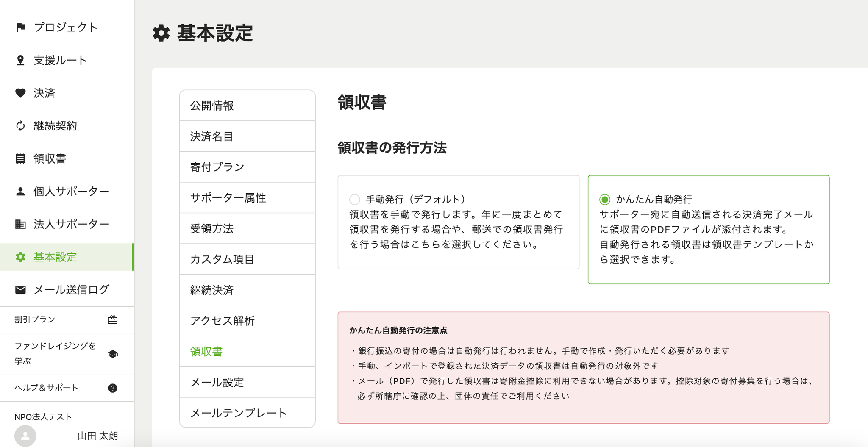Click the 領収書の発行方法 heading
Screen dimensions: 868x447
point(392,148)
